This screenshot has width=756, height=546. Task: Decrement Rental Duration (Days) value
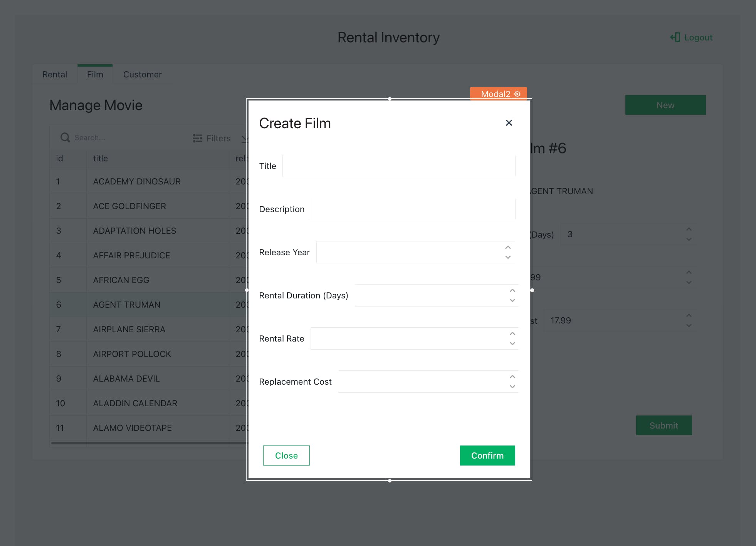click(x=512, y=300)
